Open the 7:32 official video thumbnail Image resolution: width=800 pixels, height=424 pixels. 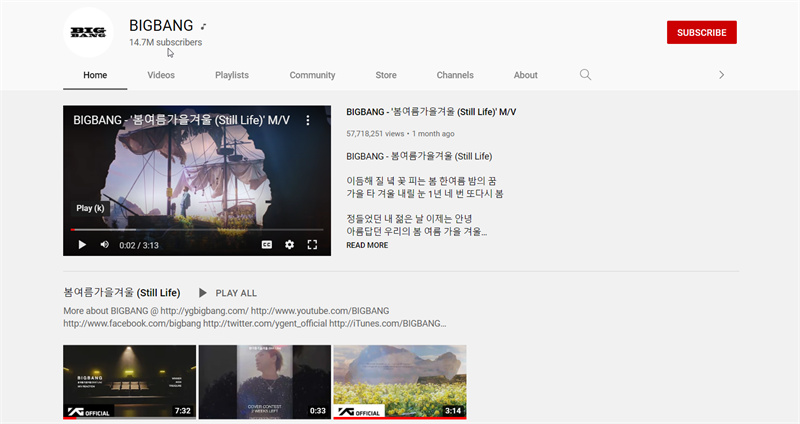pyautogui.click(x=130, y=382)
